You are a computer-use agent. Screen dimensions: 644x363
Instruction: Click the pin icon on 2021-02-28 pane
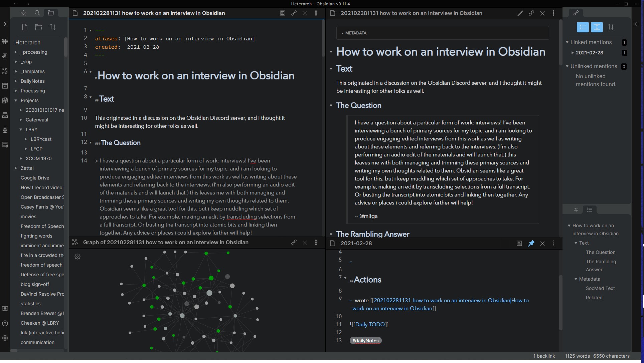click(x=531, y=244)
